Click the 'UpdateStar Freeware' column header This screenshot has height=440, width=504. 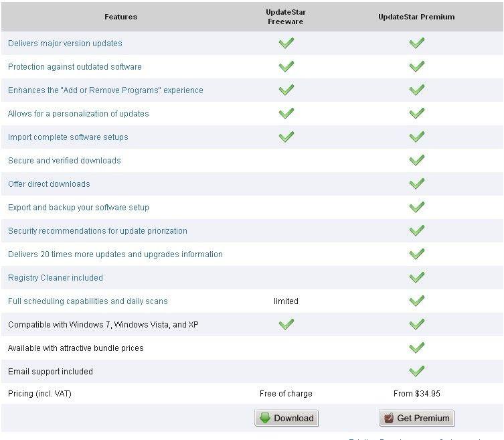(286, 17)
